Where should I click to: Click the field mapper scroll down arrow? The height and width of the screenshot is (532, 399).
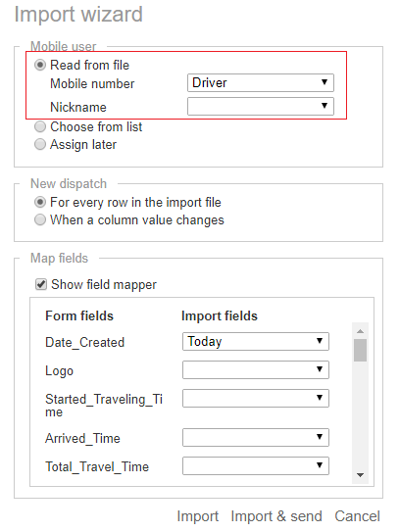361,475
